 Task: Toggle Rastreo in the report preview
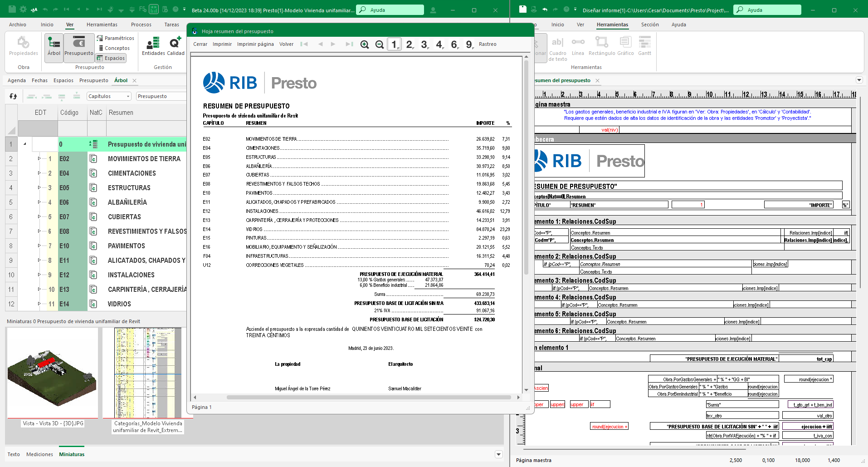coord(488,44)
